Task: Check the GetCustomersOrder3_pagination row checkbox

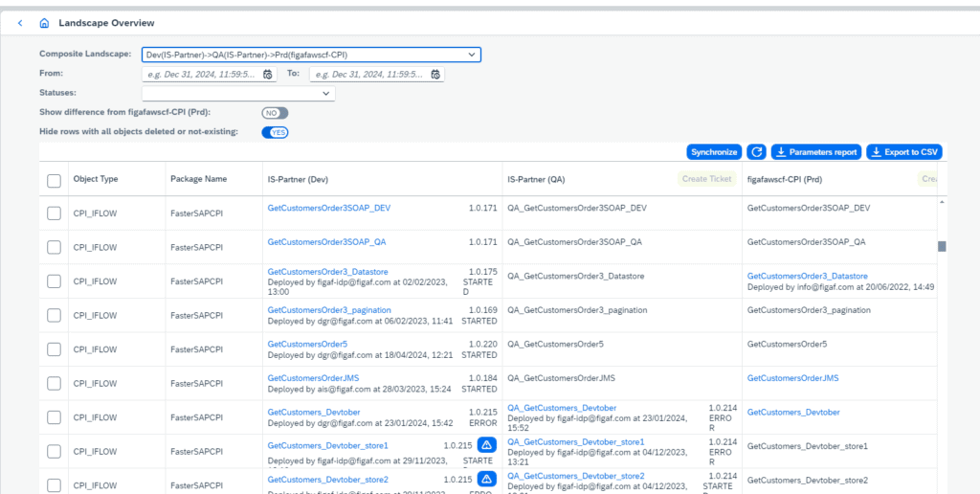Action: point(55,315)
